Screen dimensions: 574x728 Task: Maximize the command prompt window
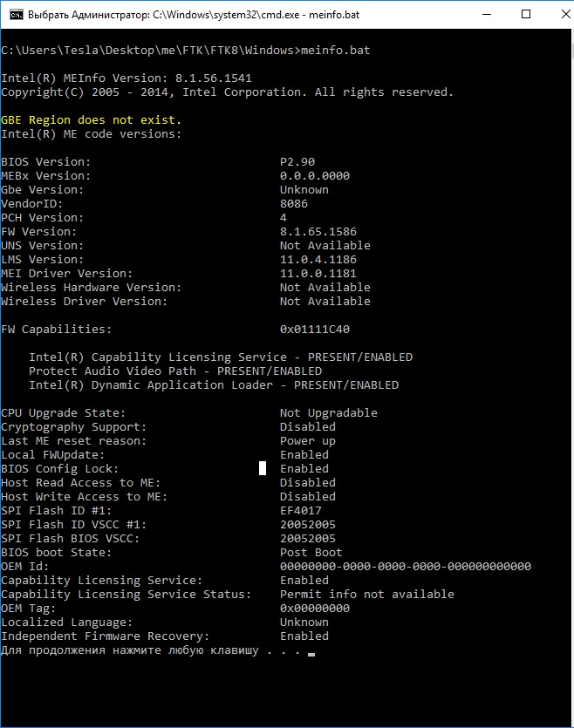coord(525,15)
